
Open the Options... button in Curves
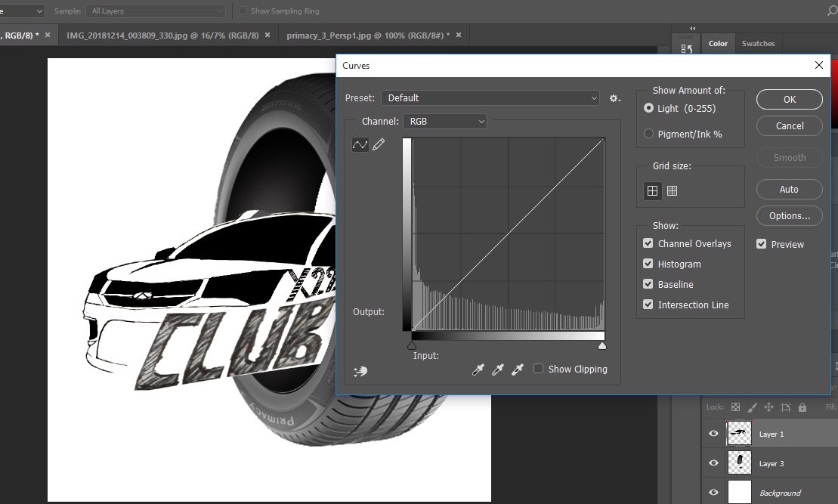pos(790,216)
